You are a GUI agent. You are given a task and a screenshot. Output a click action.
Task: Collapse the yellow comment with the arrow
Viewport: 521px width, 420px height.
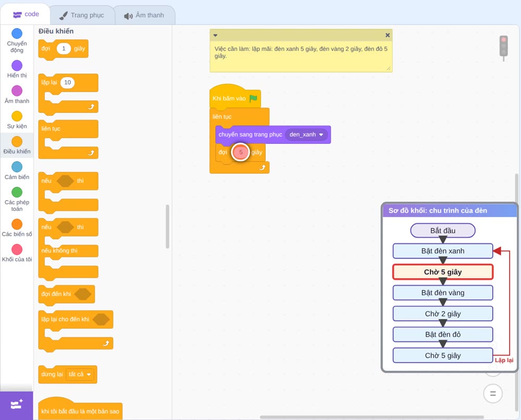tap(215, 35)
